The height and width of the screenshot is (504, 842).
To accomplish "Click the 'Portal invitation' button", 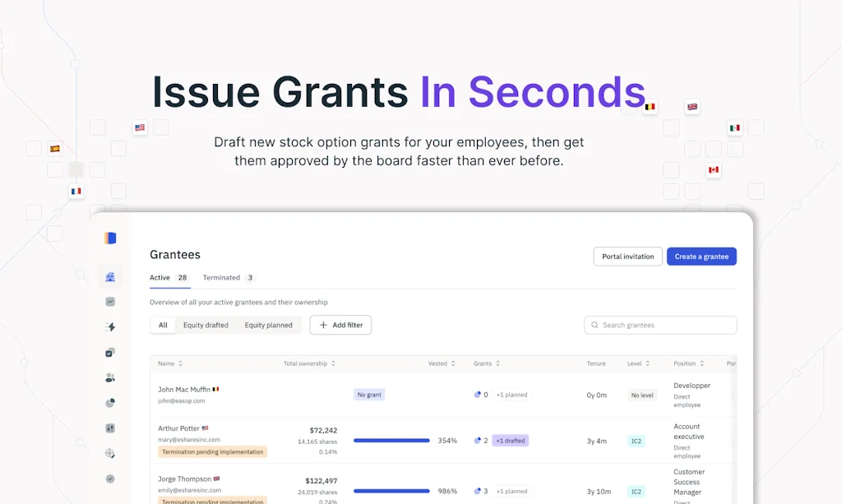I will point(627,257).
